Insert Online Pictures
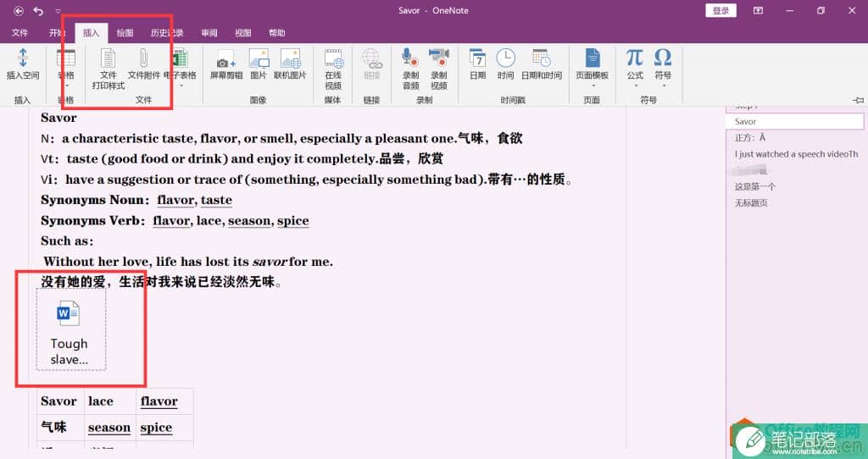Image resolution: width=868 pixels, height=459 pixels. pos(290,58)
